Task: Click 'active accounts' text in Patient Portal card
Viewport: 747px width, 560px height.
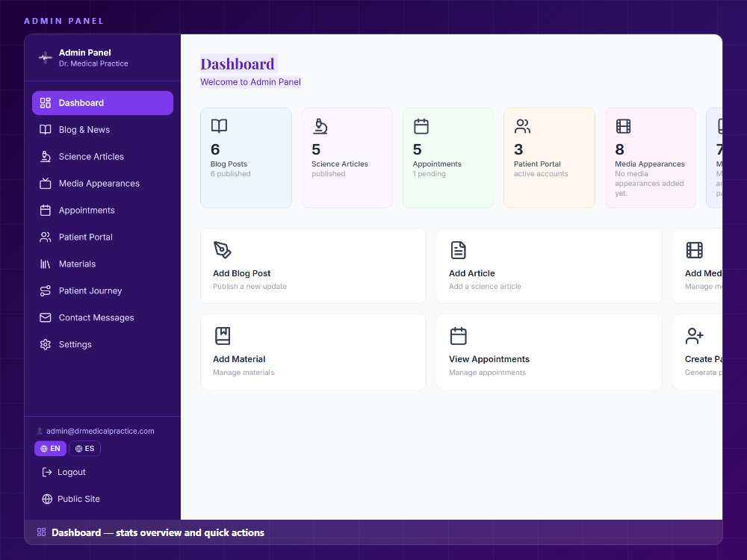Action: (541, 174)
